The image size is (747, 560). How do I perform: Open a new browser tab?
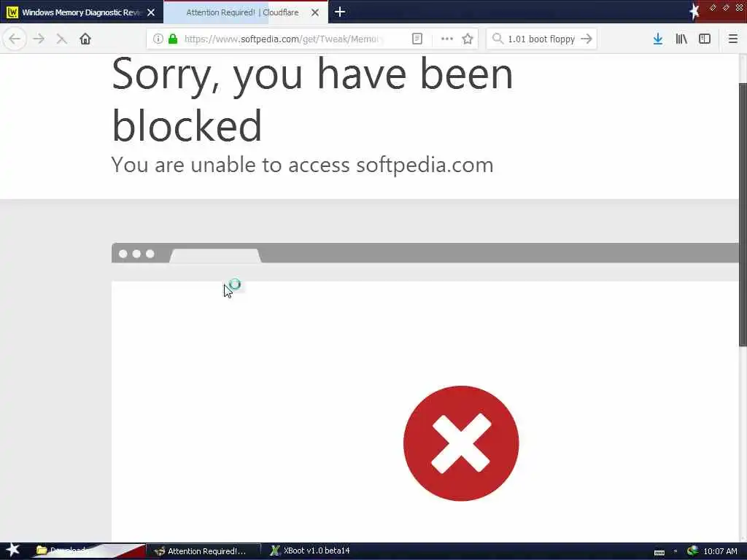(340, 12)
